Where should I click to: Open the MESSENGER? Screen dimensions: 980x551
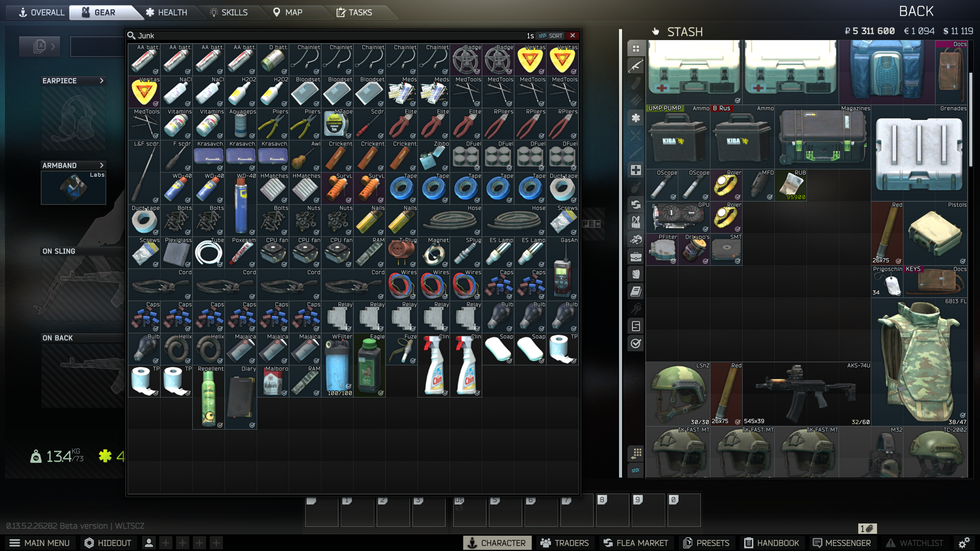[842, 543]
